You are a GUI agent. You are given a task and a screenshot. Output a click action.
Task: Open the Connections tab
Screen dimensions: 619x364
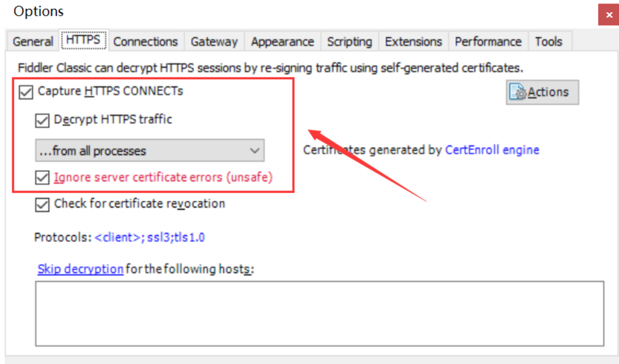[x=145, y=41]
